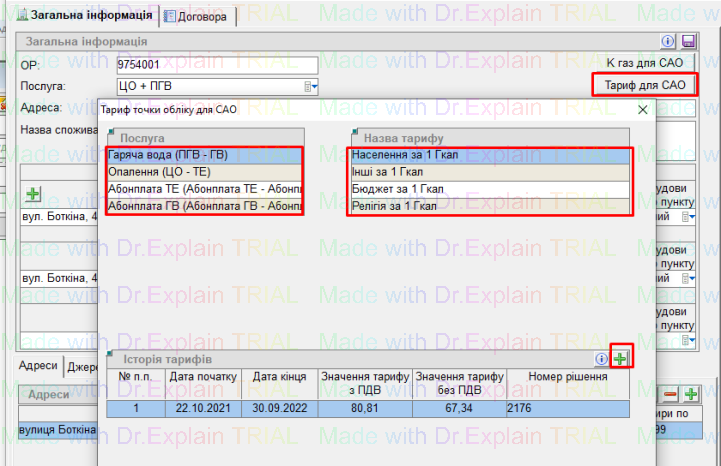This screenshot has width=721, height=466.
Task: Open the lower Адреси tab
Action: tap(39, 366)
